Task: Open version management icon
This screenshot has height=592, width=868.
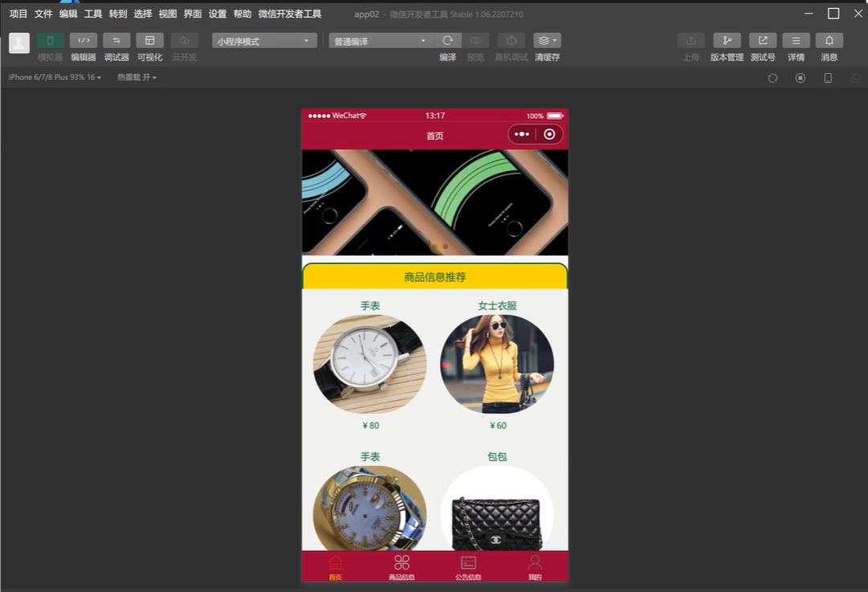Action: pos(727,41)
